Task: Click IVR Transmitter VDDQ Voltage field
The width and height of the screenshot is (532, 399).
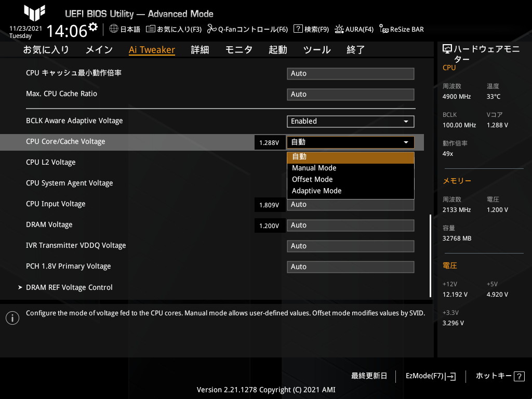Action: 351,246
